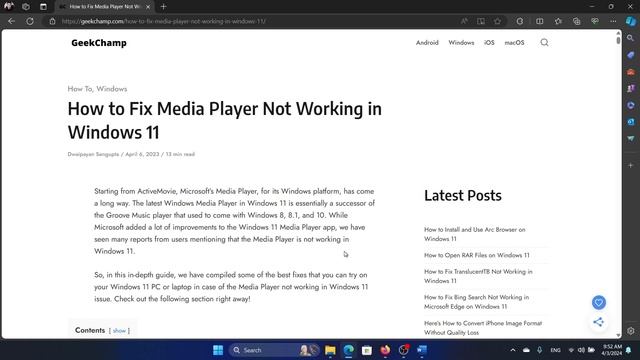Open OneDrive cloud tray icon
The image size is (640, 360).
point(526,350)
